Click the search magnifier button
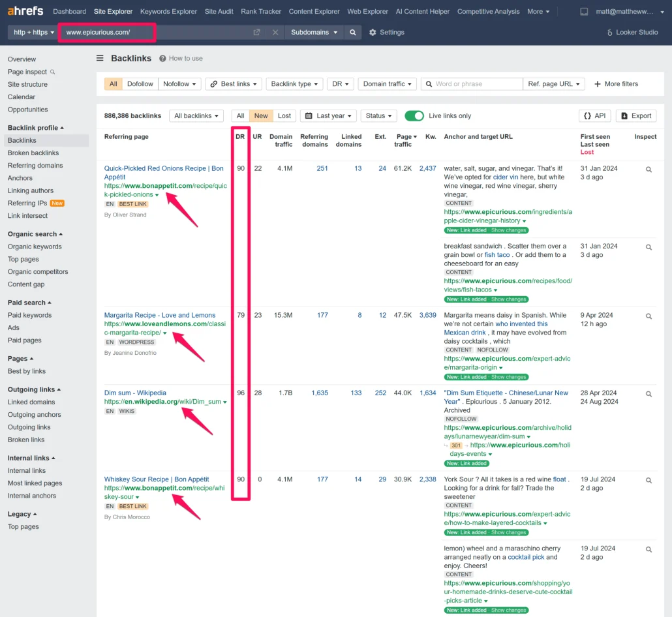The image size is (672, 617). [x=353, y=32]
